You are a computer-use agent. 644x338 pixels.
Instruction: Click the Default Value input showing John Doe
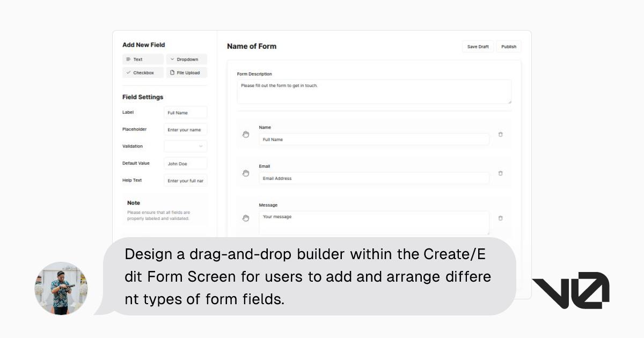coord(185,163)
